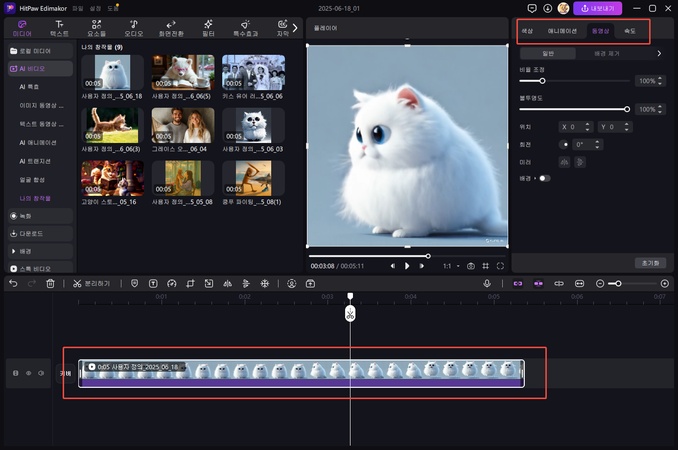
Task: Mute the timeline track audio
Action: (40, 373)
